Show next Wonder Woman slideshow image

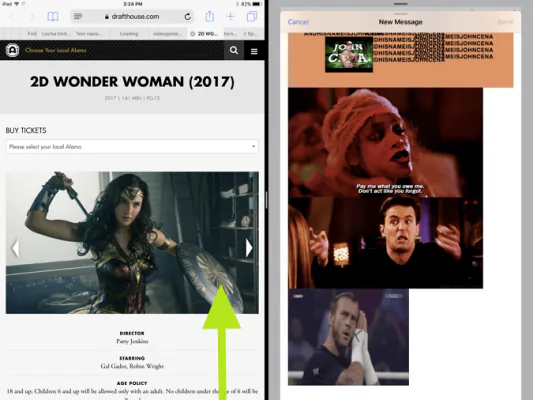click(x=249, y=248)
